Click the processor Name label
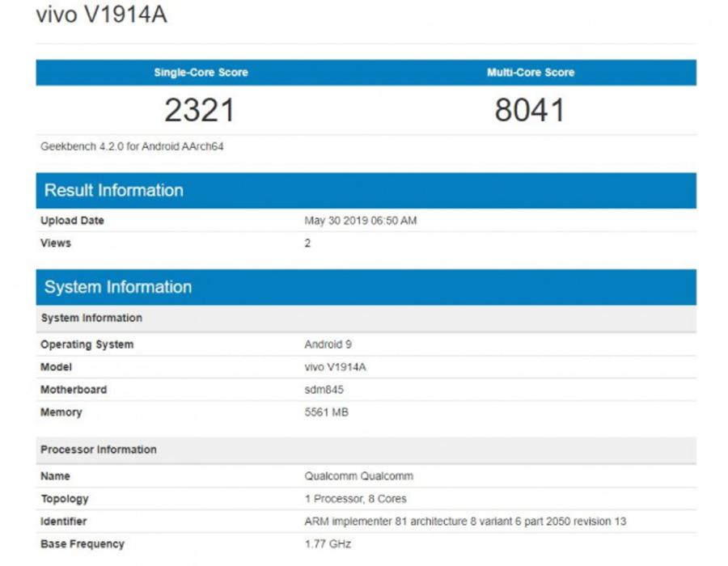Viewport: 728px width, 566px height. click(x=55, y=476)
